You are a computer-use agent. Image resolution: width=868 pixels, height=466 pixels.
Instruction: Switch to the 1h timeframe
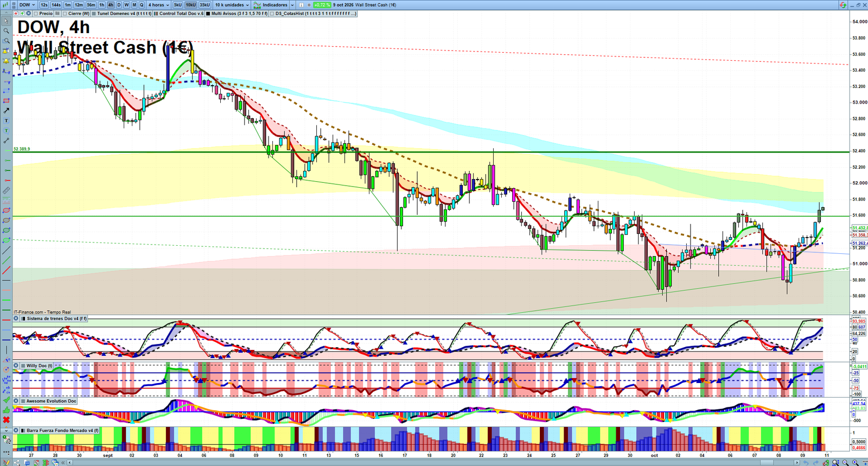tap(101, 5)
